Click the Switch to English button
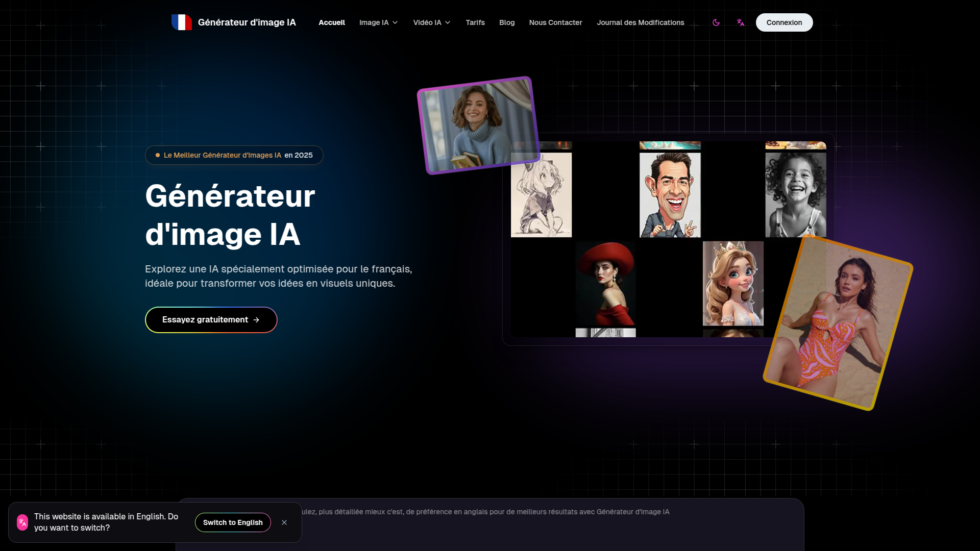The image size is (980, 551). pyautogui.click(x=233, y=522)
